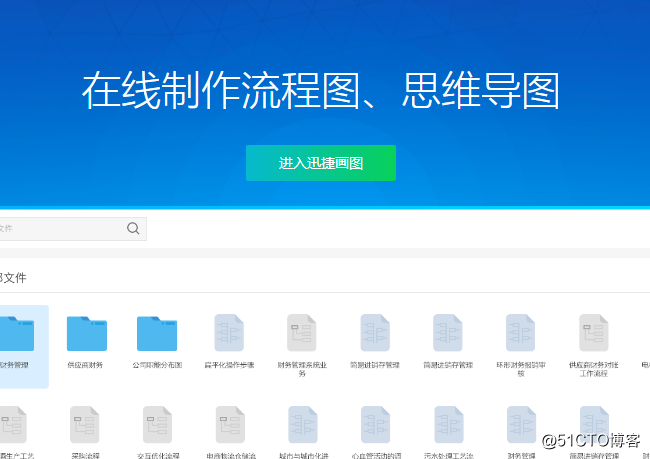650x459 pixels.
Task: Focus the file search input field
Action: point(73,229)
